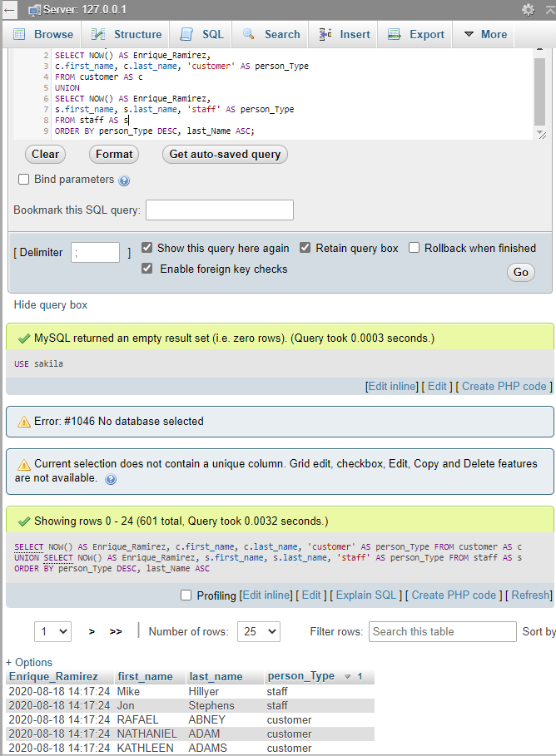Click the Search this table filter field
Screen dimensions: 556x756
pos(443,631)
